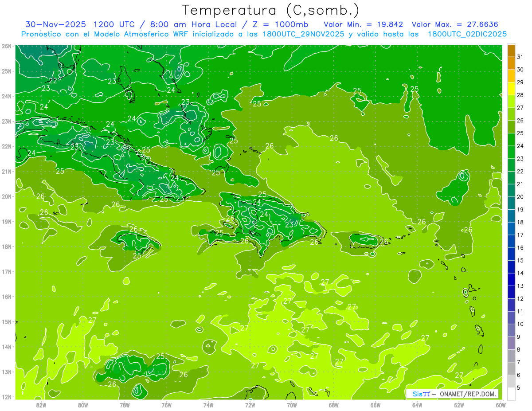Click the "74W" longitude axis label

(x=208, y=405)
